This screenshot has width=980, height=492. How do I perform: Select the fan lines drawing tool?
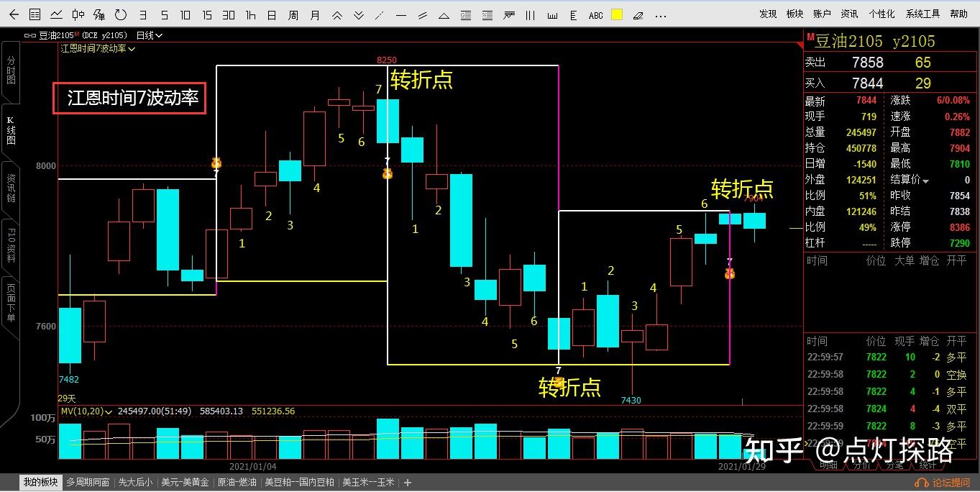510,14
